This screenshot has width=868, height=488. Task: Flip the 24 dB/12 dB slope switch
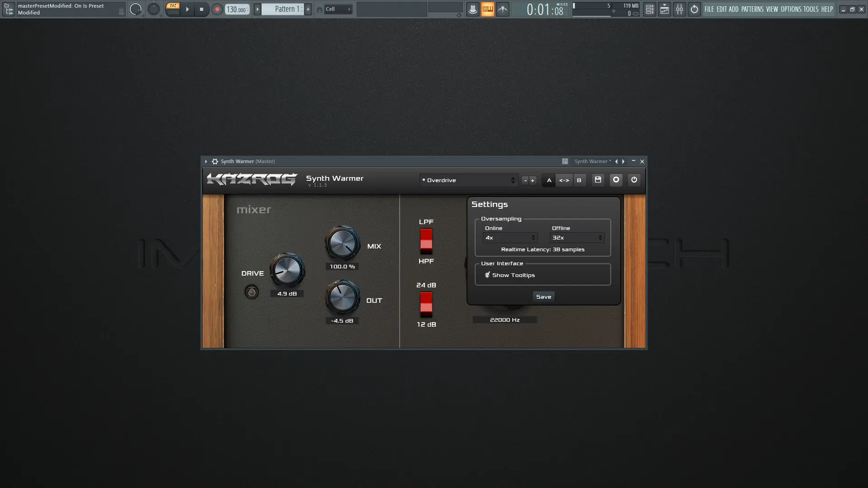click(426, 304)
